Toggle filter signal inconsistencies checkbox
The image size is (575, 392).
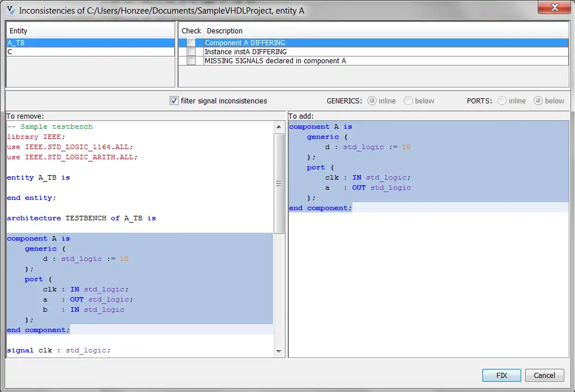[174, 101]
